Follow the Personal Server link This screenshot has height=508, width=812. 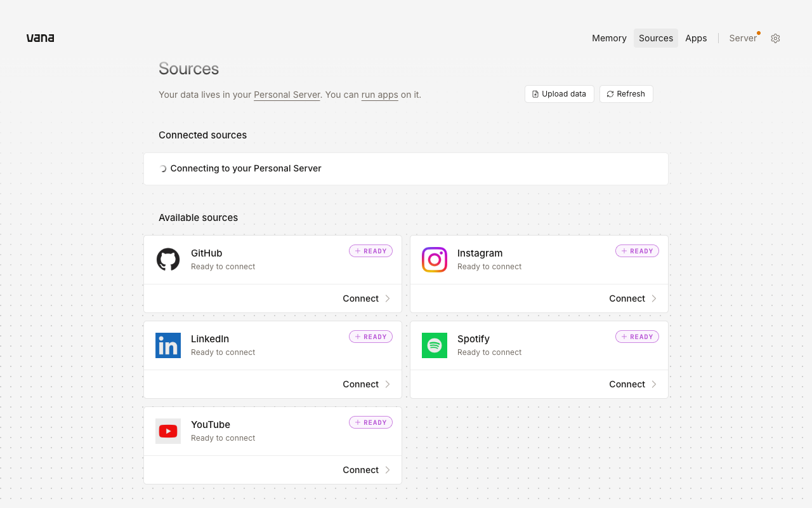pyautogui.click(x=287, y=95)
